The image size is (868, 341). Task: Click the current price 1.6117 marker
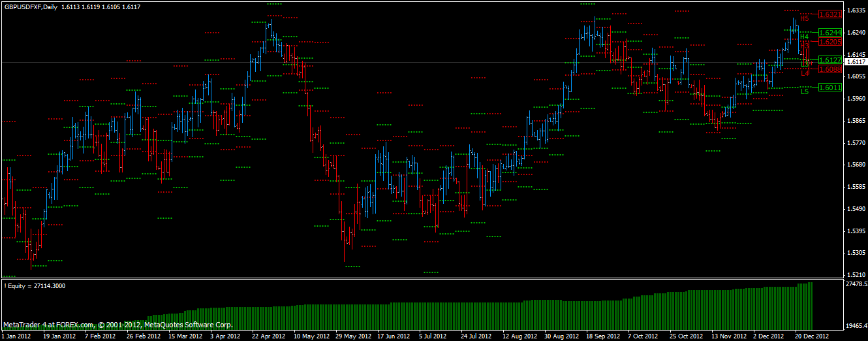tap(855, 62)
